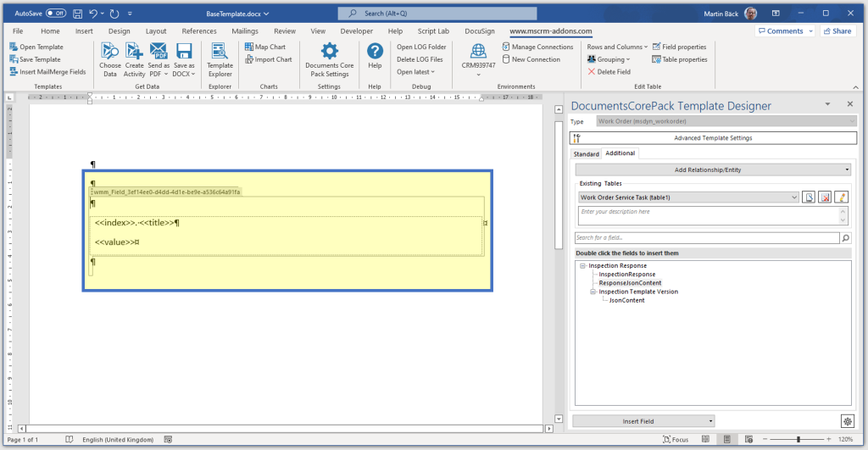The width and height of the screenshot is (868, 450).
Task: Click the edit table pencil icon
Action: pos(842,197)
